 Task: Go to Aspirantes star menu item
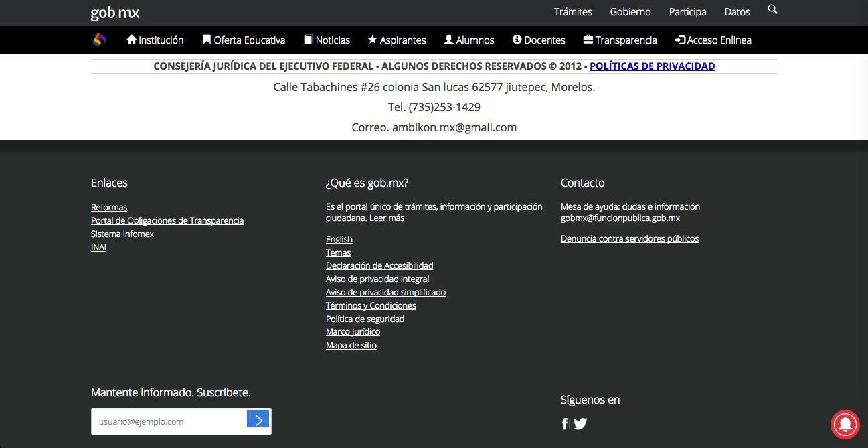(397, 40)
